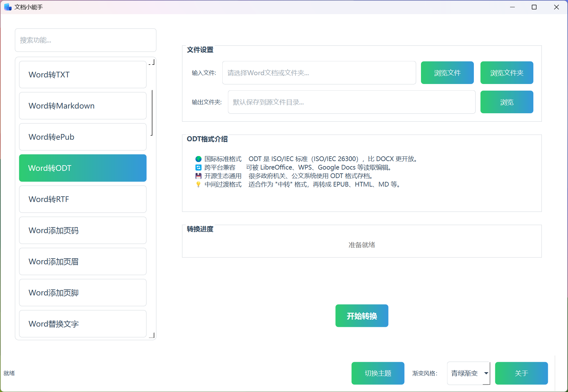This screenshot has width=568, height=392.
Task: Click 浏览文件夹 to pick a folder
Action: click(507, 73)
